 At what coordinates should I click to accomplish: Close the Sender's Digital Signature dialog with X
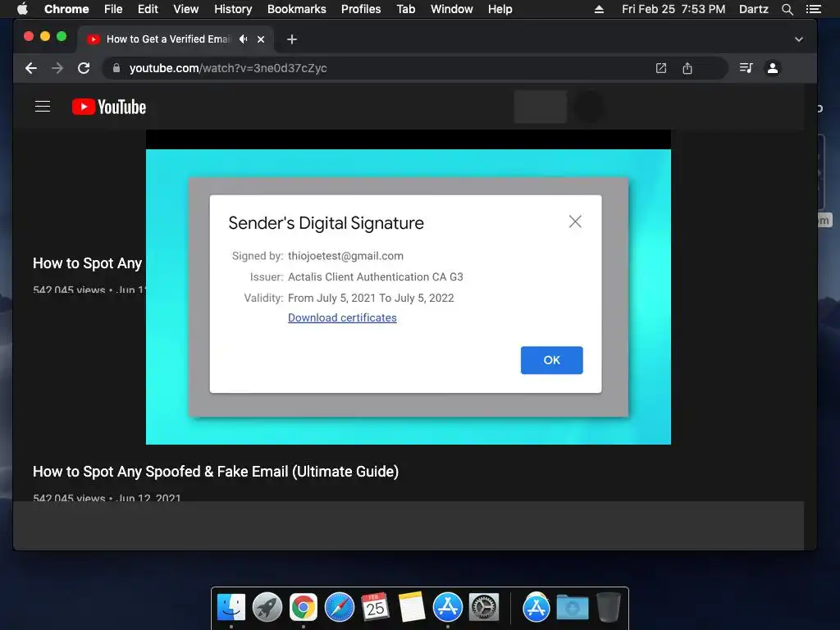(x=575, y=221)
